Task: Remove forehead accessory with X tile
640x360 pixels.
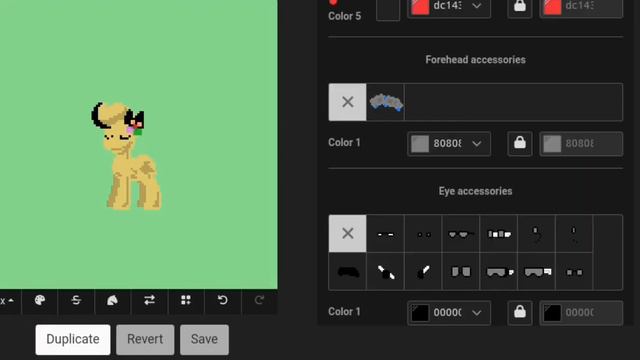Action: coord(347,102)
